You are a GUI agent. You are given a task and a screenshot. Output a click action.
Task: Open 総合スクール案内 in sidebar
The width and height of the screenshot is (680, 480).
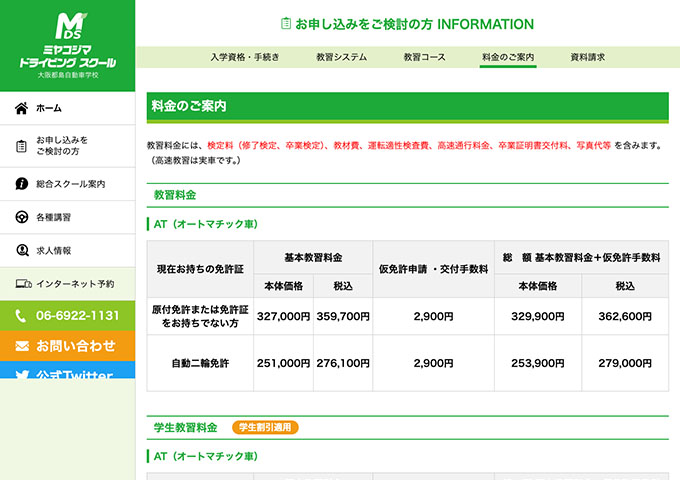[x=68, y=184]
